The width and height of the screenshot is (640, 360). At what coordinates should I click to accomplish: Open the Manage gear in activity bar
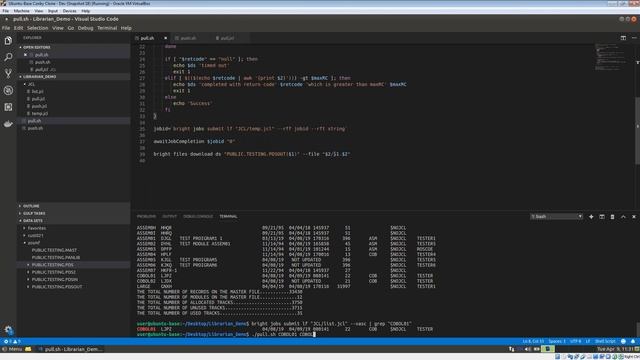point(8,329)
